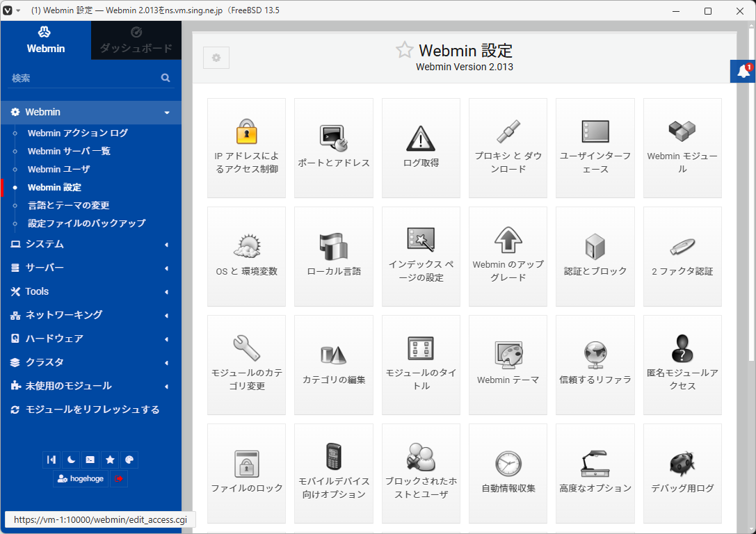Expand the サーバー category
Viewport: 756px width, 534px height.
(91, 268)
